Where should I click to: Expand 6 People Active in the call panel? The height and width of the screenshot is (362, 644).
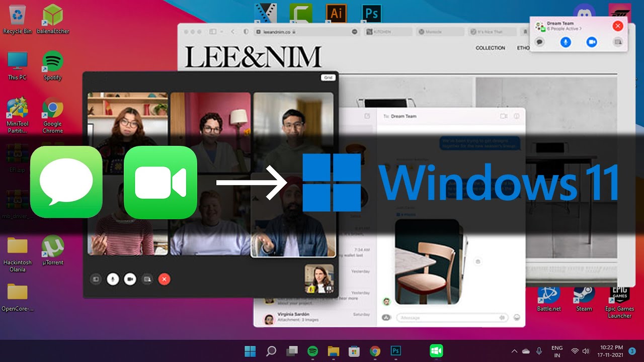564,29
